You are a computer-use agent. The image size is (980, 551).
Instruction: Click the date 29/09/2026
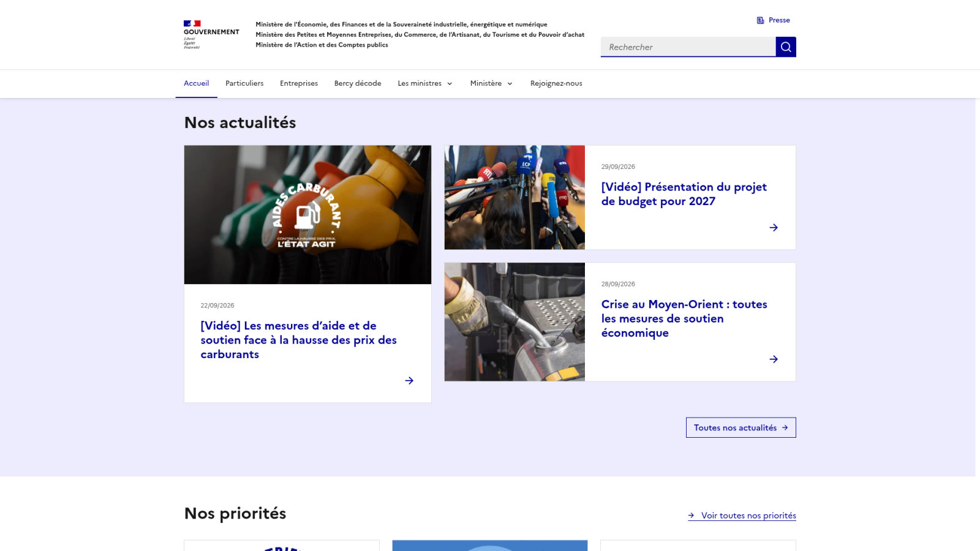tap(618, 167)
